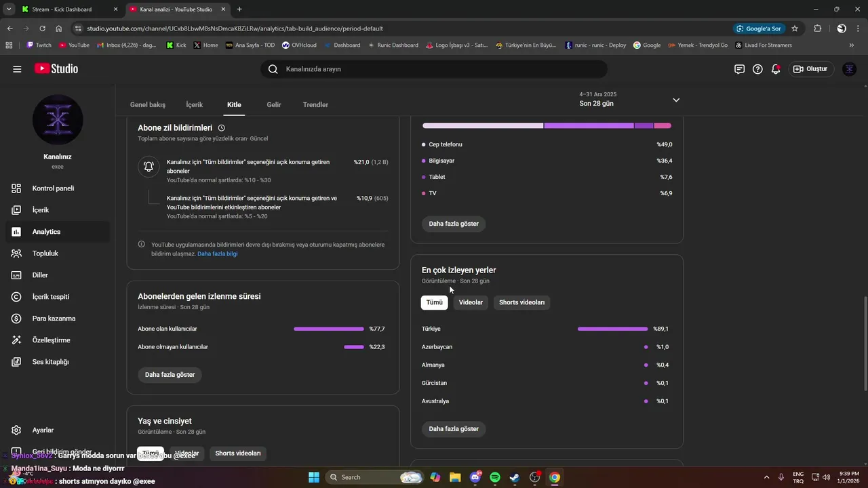Switch to the Genel bakış tab

pyautogui.click(x=148, y=105)
